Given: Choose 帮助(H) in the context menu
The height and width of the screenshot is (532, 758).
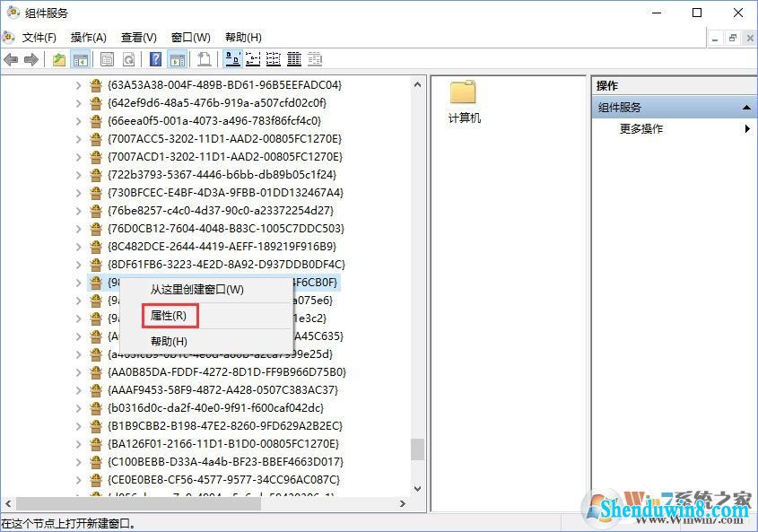Looking at the screenshot, I should tap(206, 342).
